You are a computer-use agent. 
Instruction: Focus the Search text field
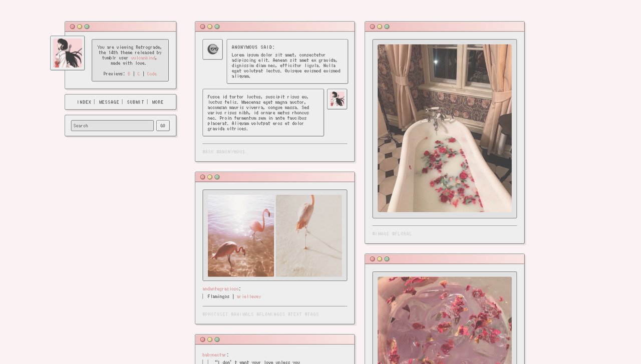[x=112, y=126]
